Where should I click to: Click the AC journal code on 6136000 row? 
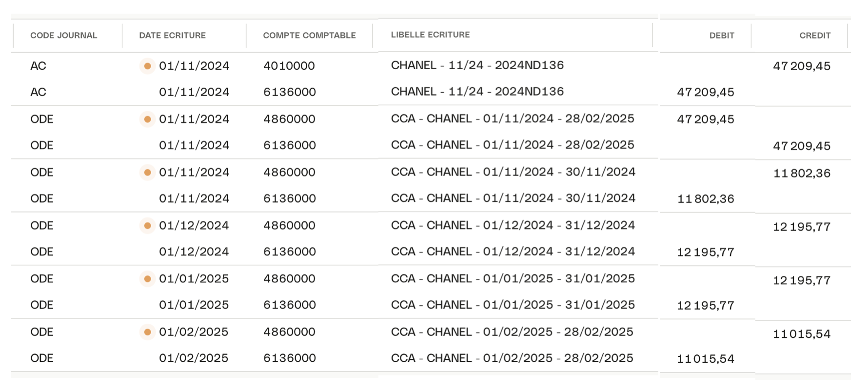click(38, 92)
